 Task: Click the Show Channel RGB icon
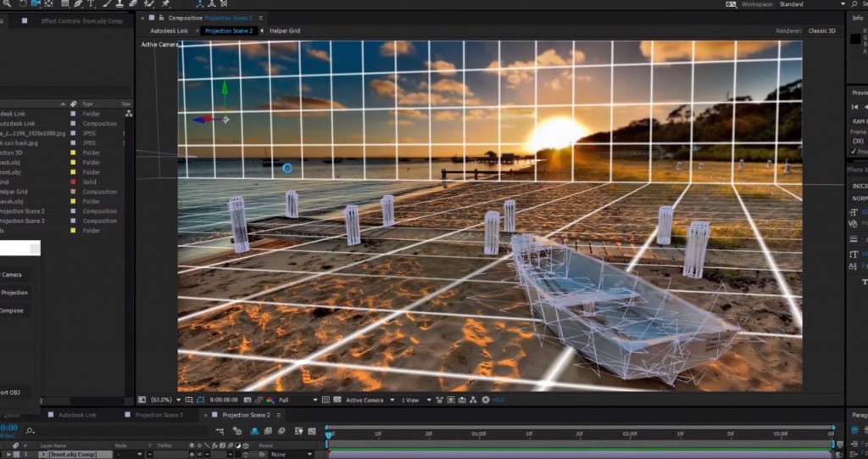point(270,400)
